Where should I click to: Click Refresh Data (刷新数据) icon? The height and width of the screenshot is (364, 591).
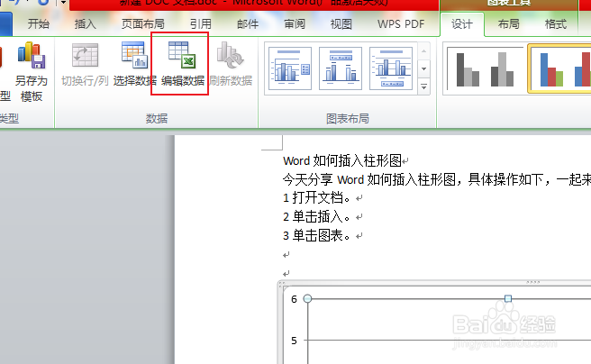(231, 55)
